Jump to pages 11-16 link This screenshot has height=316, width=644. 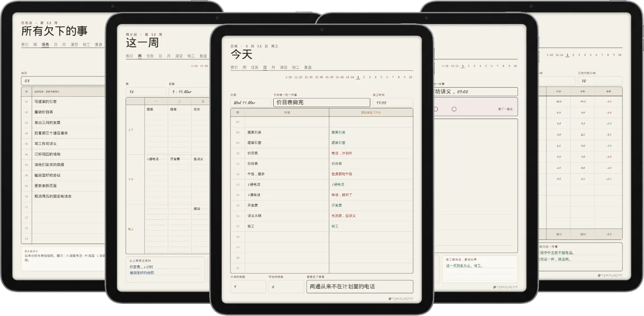tap(454, 66)
